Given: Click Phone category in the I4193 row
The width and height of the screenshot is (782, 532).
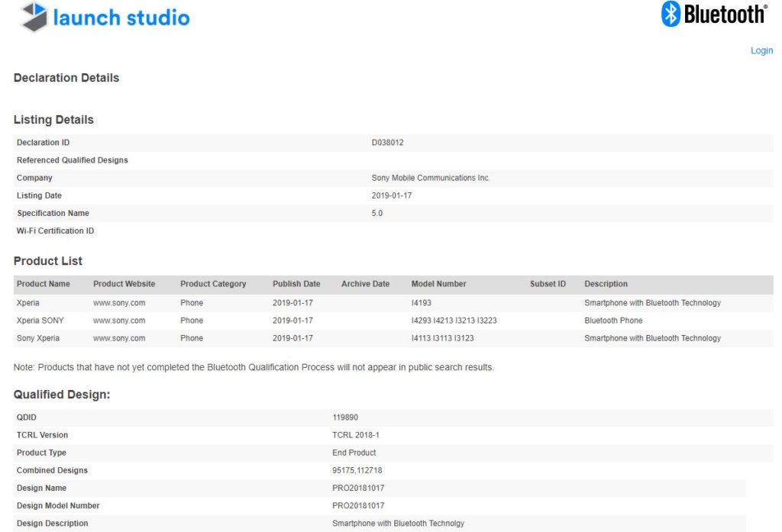Looking at the screenshot, I should click(x=192, y=303).
